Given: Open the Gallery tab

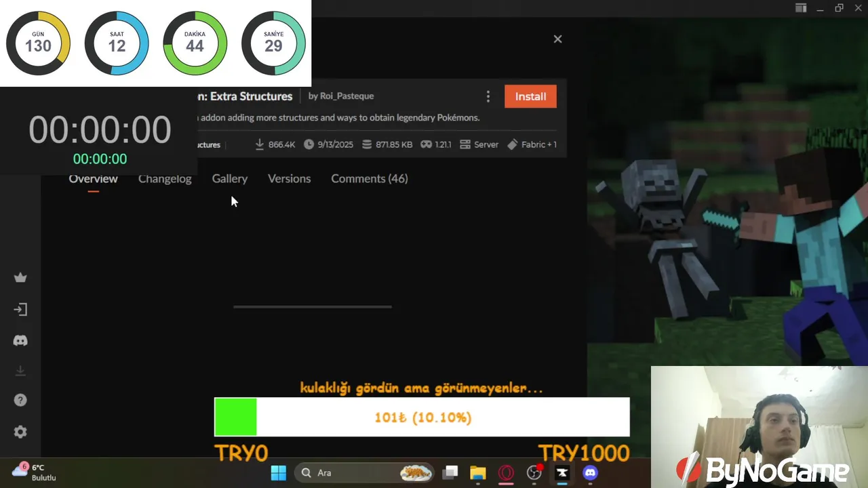Looking at the screenshot, I should point(230,179).
